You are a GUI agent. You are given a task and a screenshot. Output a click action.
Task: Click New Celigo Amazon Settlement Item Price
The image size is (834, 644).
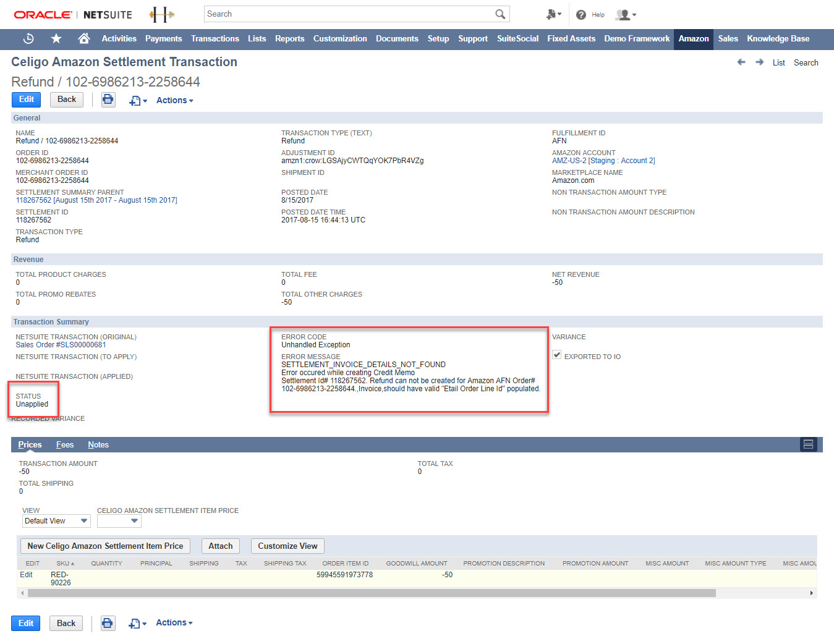click(105, 546)
